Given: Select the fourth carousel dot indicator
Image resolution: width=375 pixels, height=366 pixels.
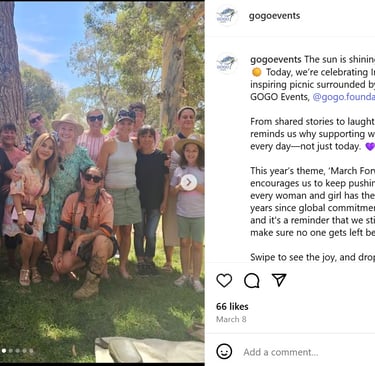Looking at the screenshot, I should 24,351.
